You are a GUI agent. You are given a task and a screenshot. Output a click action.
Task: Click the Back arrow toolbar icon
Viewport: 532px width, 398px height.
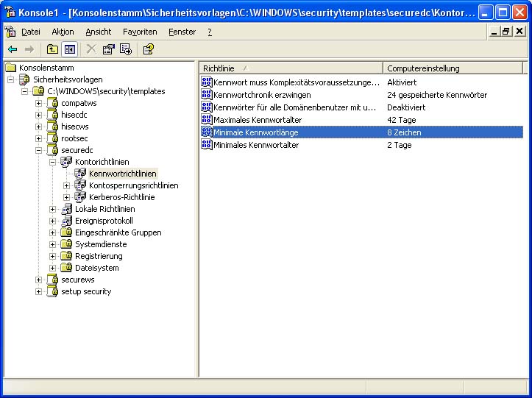[13, 49]
